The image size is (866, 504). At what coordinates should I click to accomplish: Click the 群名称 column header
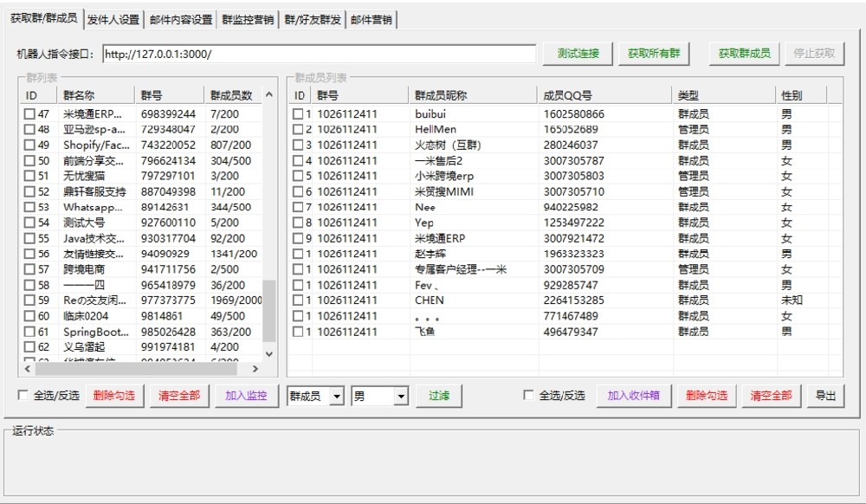click(x=96, y=95)
